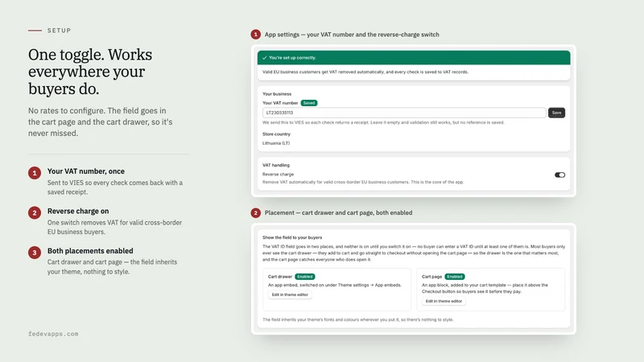Click the SETUP label
Image resolution: width=644 pixels, height=362 pixels.
pos(59,31)
